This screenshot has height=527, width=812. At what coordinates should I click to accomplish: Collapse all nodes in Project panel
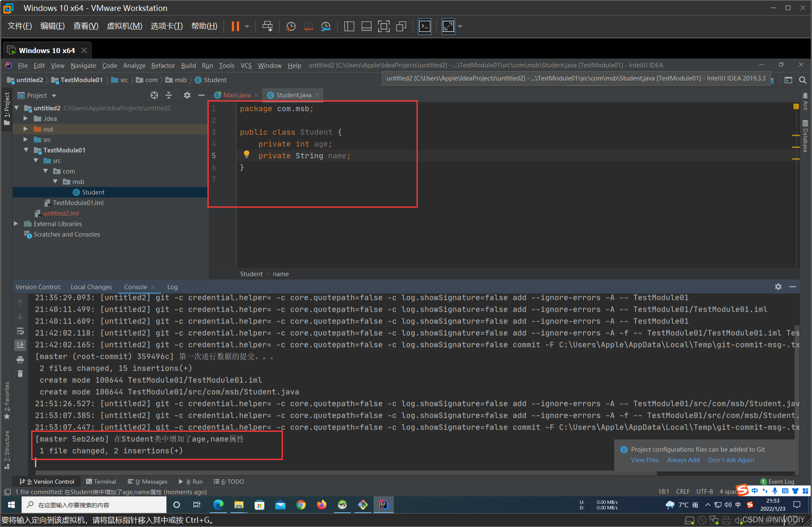[169, 95]
